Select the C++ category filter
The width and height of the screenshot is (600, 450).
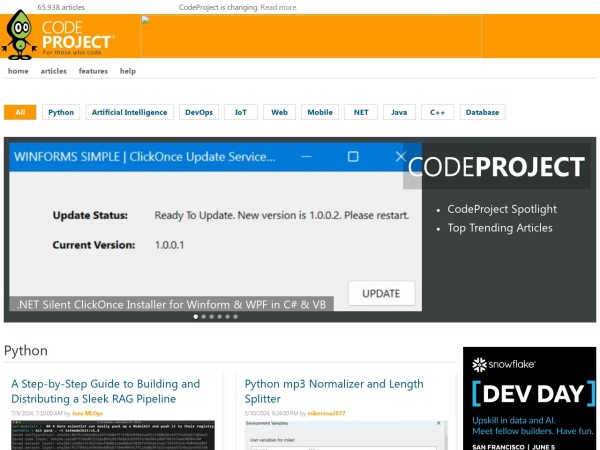point(437,112)
